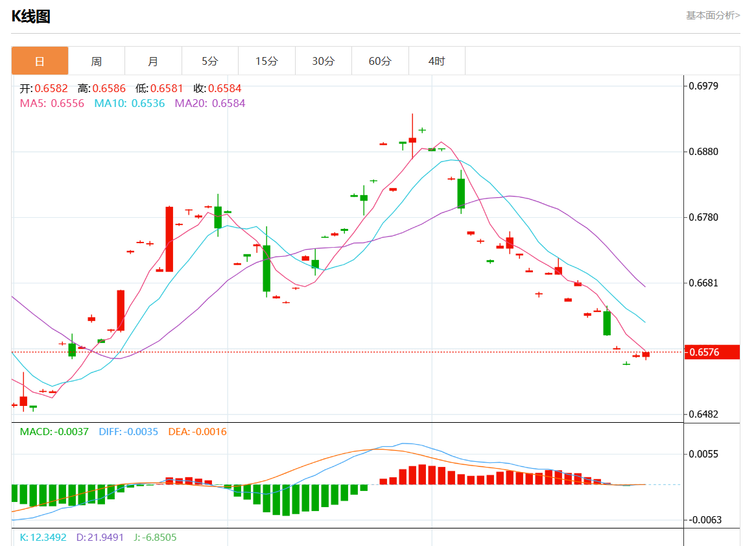
Task: Switch to the 月 monthly tab
Action: click(x=153, y=61)
